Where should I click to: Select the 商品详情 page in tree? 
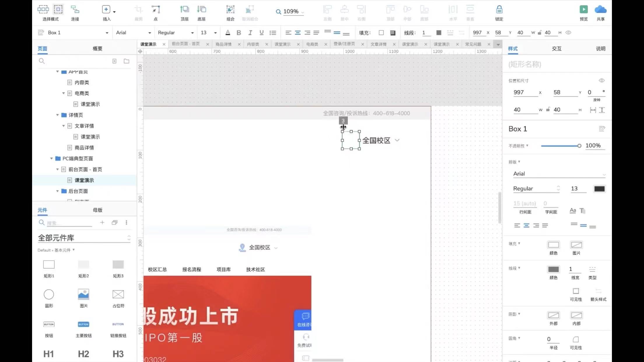tap(84, 148)
